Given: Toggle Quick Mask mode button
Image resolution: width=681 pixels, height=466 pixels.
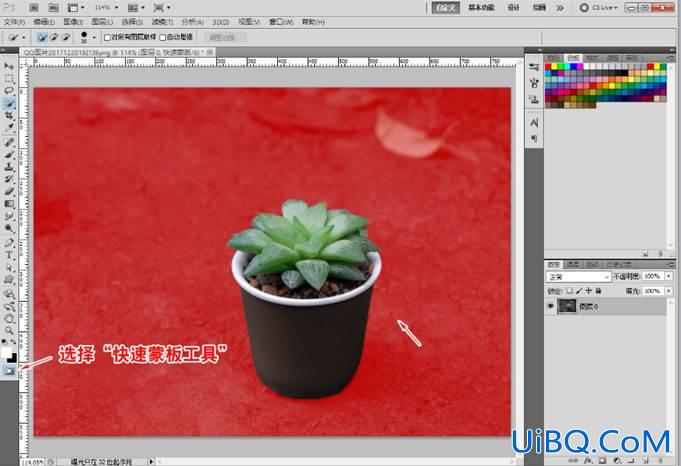Looking at the screenshot, I should 9,371.
